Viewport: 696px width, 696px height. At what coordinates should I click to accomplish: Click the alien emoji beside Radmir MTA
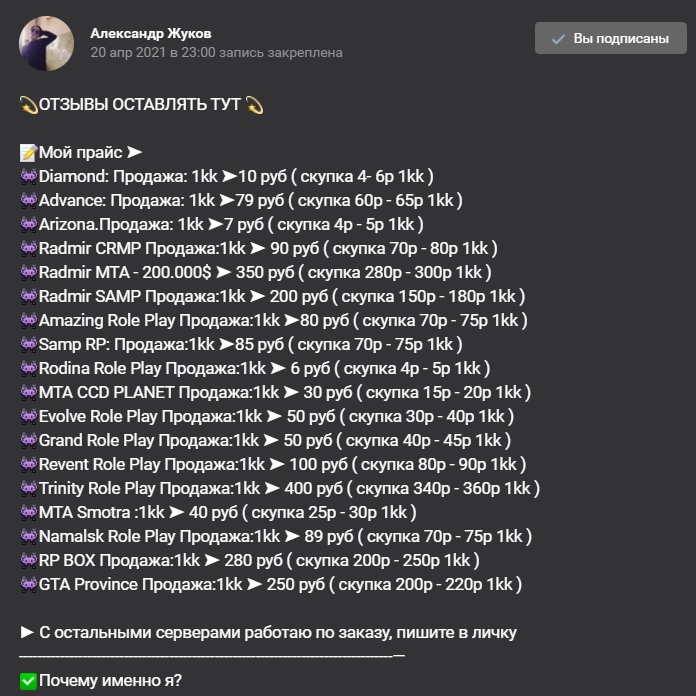click(x=28, y=273)
